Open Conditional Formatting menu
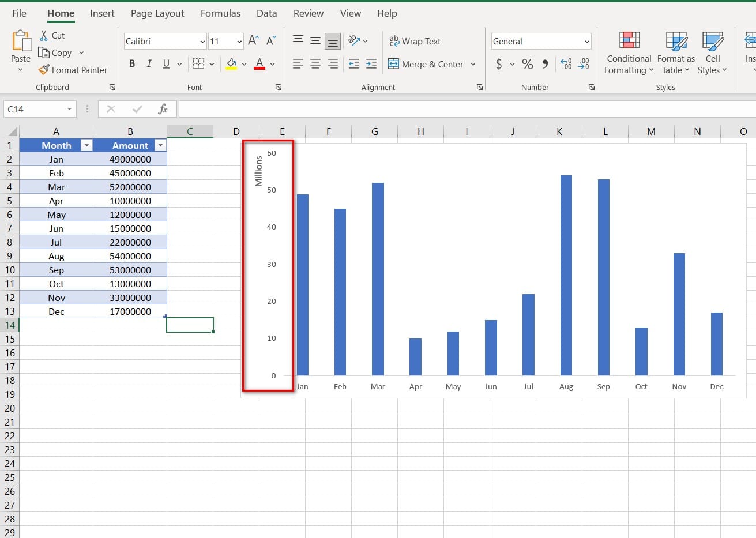 [x=629, y=53]
